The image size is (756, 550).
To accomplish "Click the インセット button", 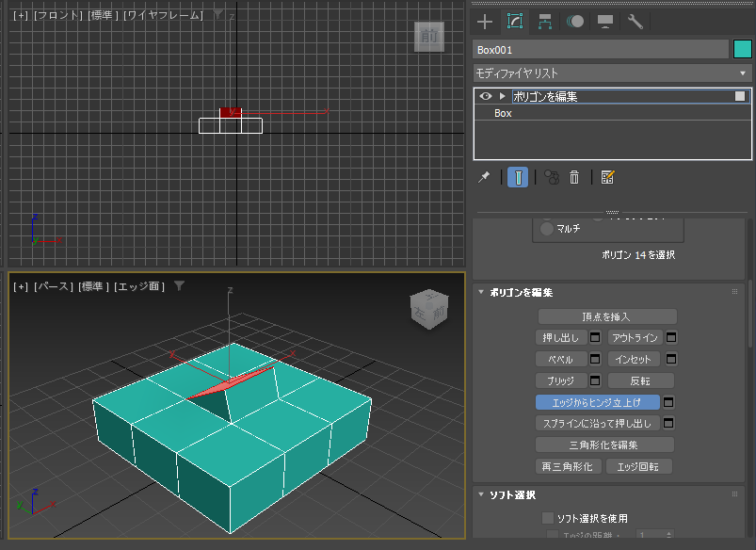I will click(x=634, y=359).
